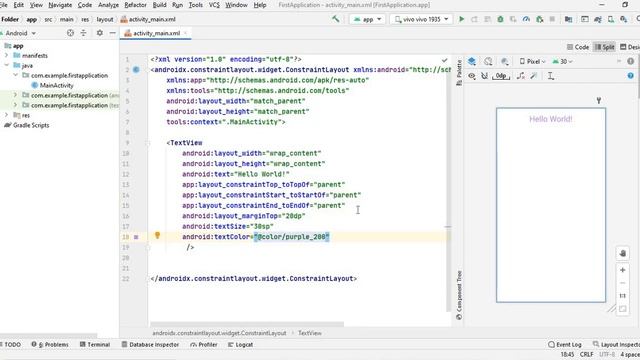The width and height of the screenshot is (640, 360).
Task: Click the Hello World! text in preview
Action: pos(551,119)
